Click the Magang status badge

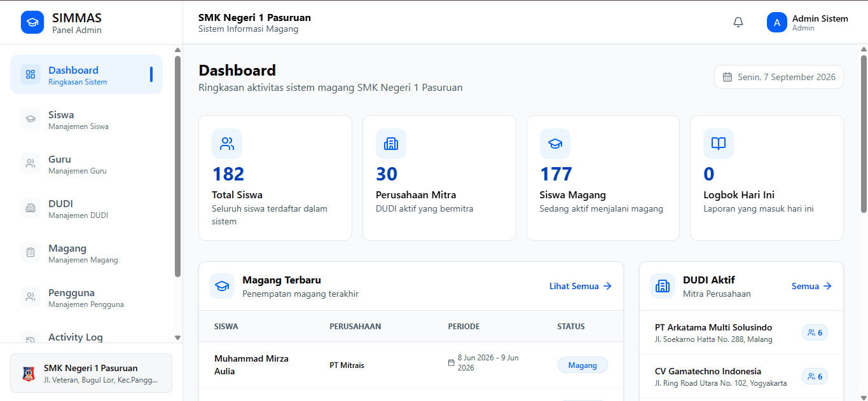tap(582, 365)
